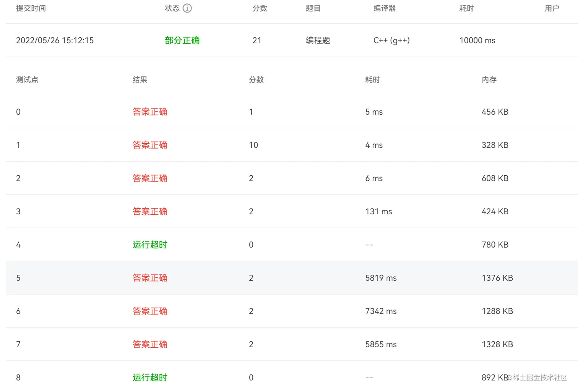The image size is (578, 392).
Task: Click the 780 KB memory value
Action: pyautogui.click(x=495, y=245)
